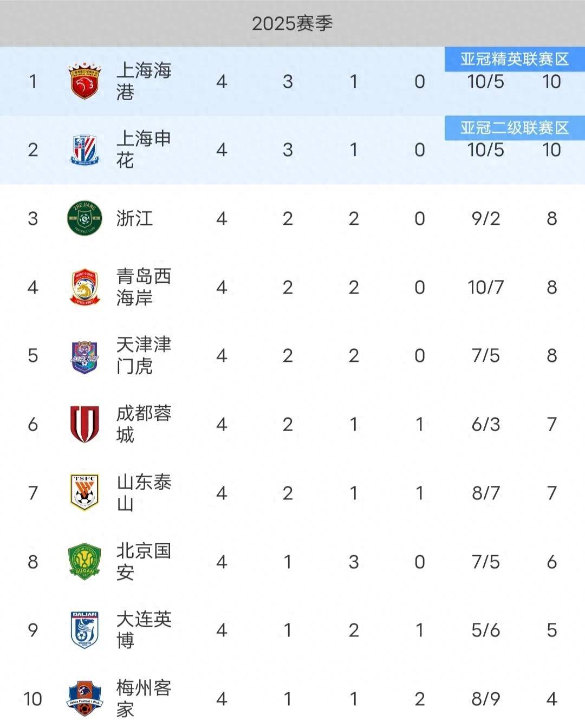Click the 亚冠二级联赛区 zone label
The width and height of the screenshot is (585, 728).
515,128
